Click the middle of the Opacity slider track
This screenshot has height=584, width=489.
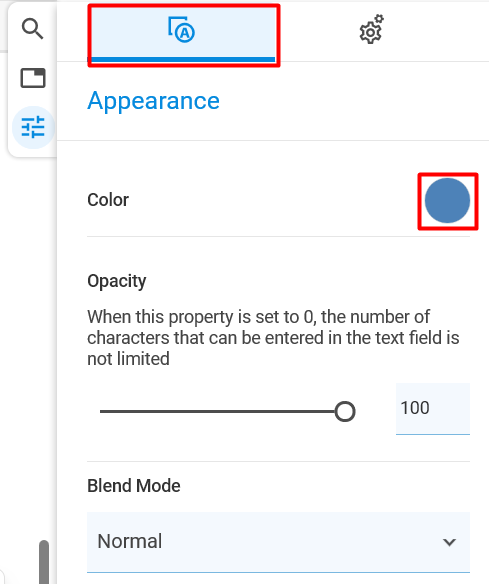coord(222,412)
